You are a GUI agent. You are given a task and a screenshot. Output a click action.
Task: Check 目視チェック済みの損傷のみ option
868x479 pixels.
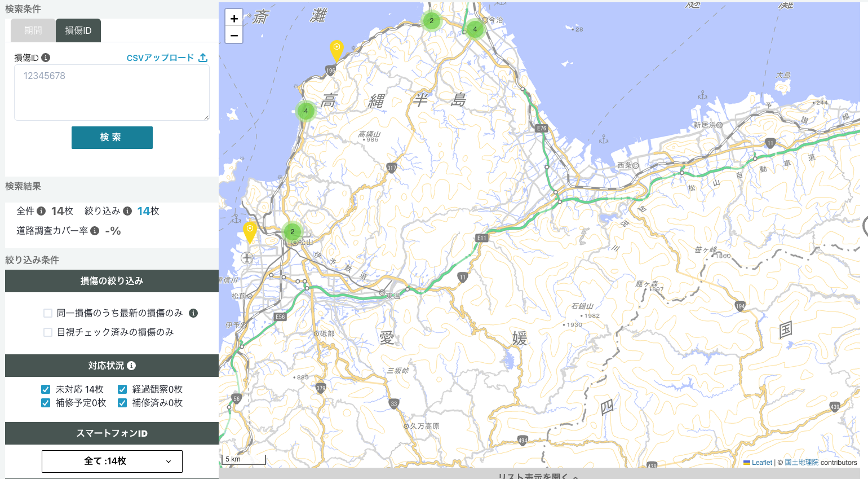point(48,332)
